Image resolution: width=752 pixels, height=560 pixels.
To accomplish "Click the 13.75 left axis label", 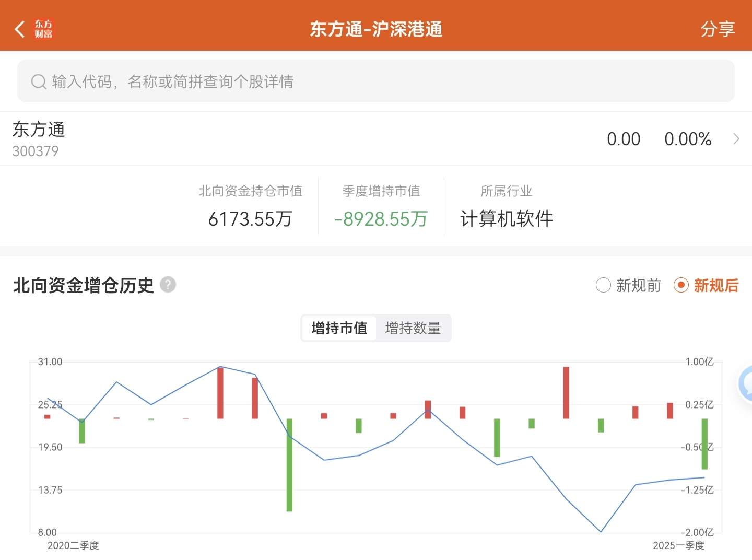I will click(50, 490).
